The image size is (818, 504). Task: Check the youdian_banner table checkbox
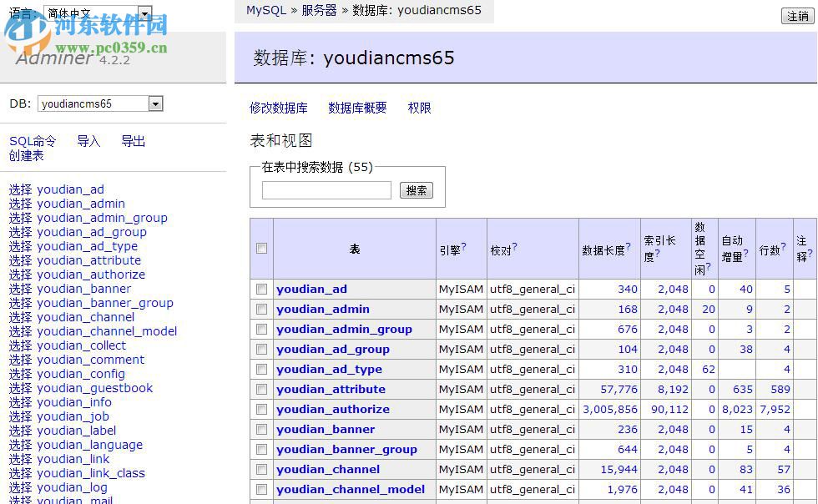pos(262,429)
